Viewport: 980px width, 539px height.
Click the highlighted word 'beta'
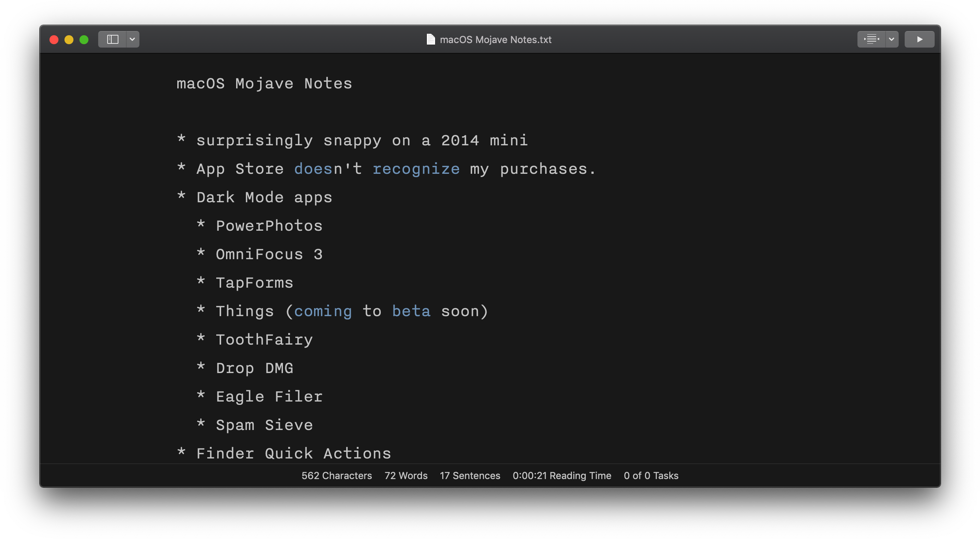[411, 311]
